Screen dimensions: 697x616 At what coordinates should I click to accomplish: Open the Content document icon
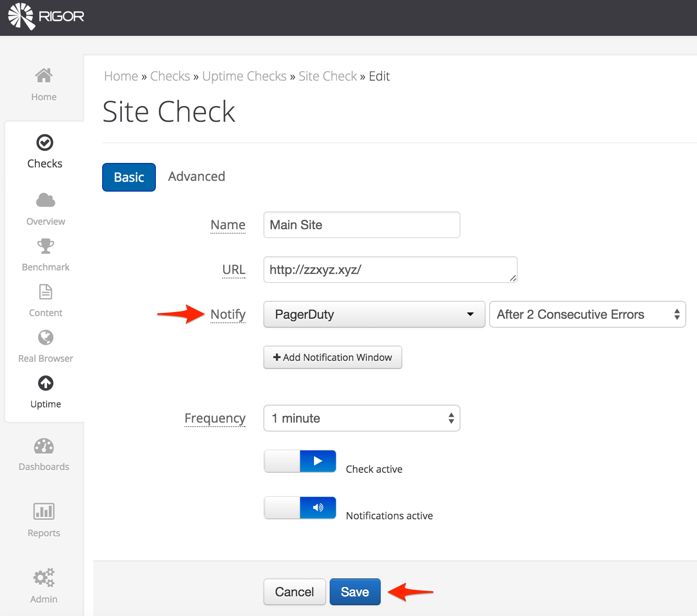click(45, 292)
